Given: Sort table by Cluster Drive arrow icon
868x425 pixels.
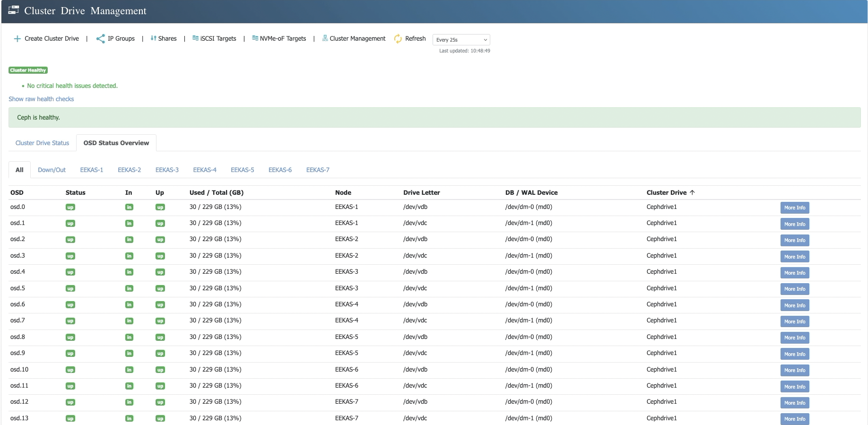Looking at the screenshot, I should pos(692,192).
